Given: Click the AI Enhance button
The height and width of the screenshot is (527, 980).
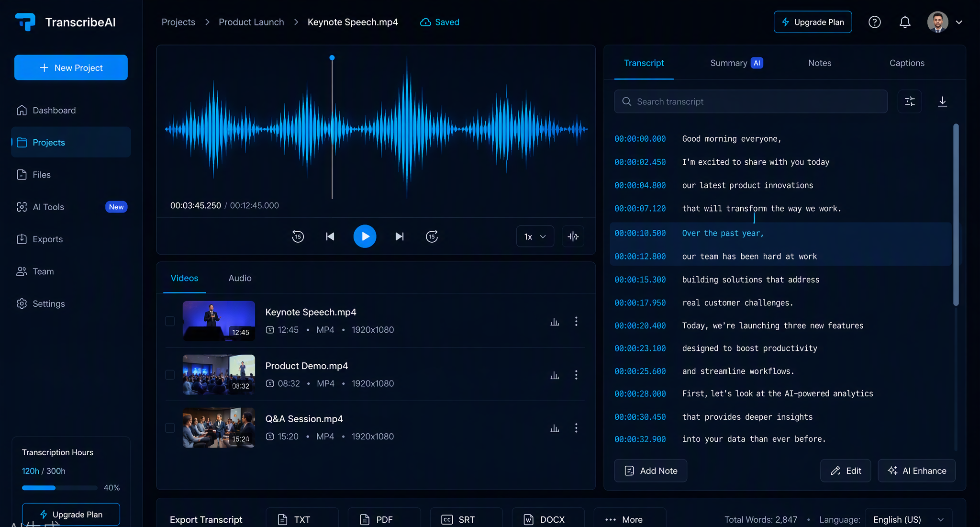Looking at the screenshot, I should [x=916, y=471].
